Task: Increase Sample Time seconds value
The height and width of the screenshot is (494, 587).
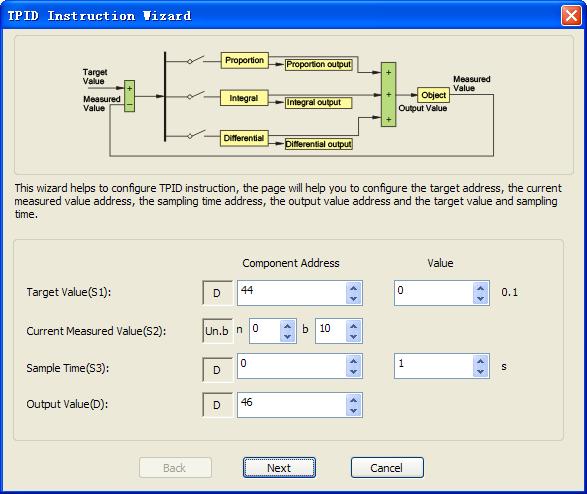Action: click(481, 361)
